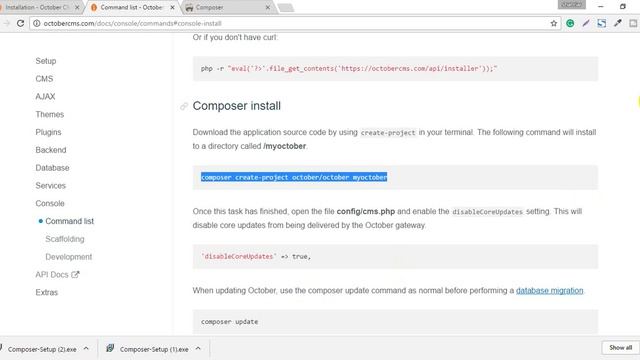Click the php -r eval installer command
The height and width of the screenshot is (360, 640).
[x=349, y=69]
